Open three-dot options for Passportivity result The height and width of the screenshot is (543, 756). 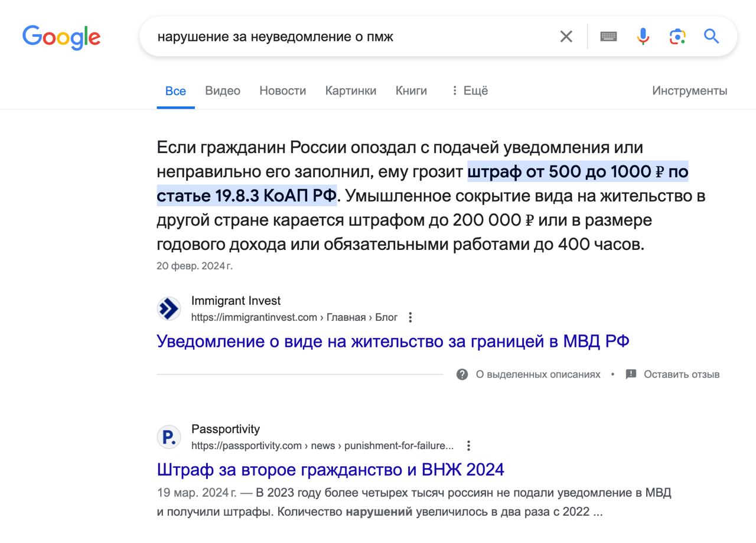(x=468, y=446)
